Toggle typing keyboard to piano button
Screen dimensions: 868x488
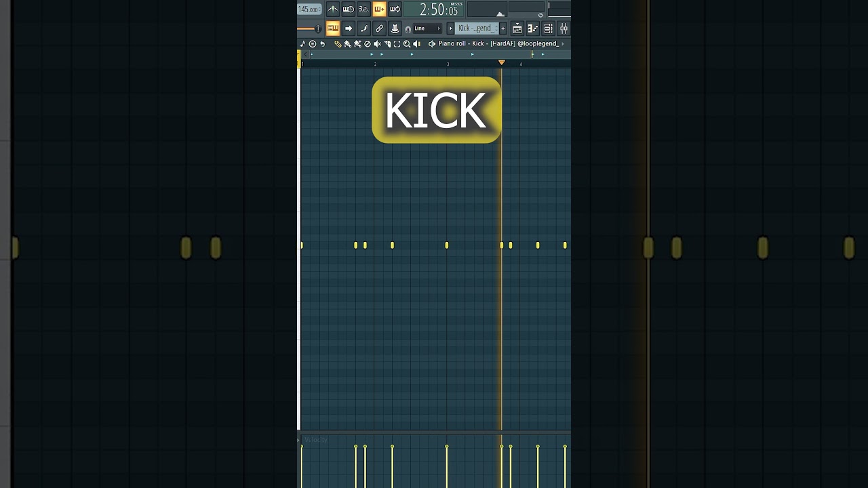[x=332, y=28]
